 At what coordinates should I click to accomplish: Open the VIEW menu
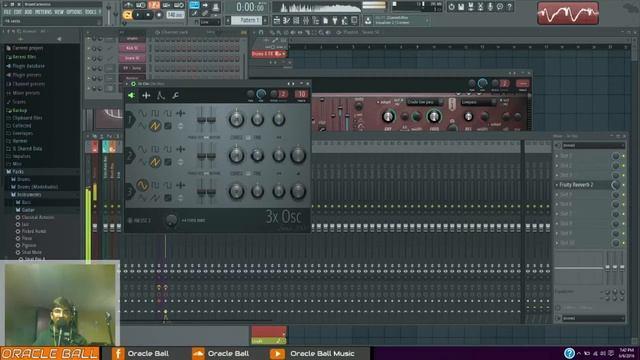click(59, 12)
